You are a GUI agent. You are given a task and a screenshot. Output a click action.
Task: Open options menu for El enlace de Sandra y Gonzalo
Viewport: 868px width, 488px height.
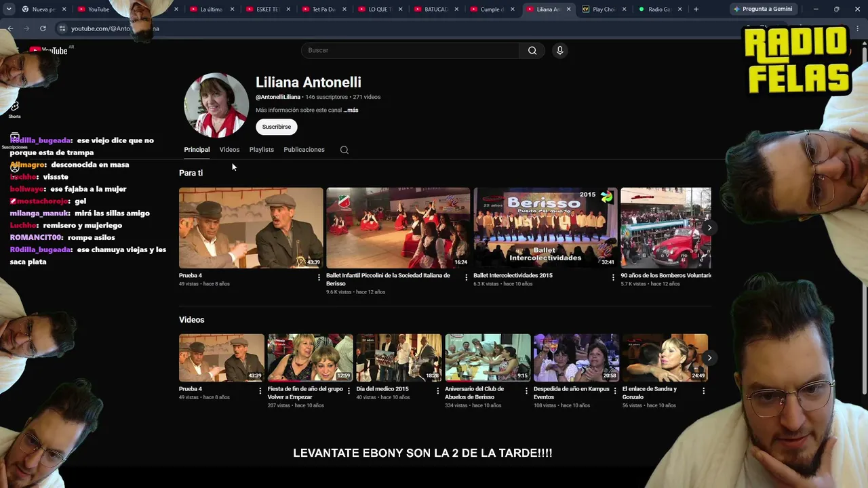click(x=703, y=390)
